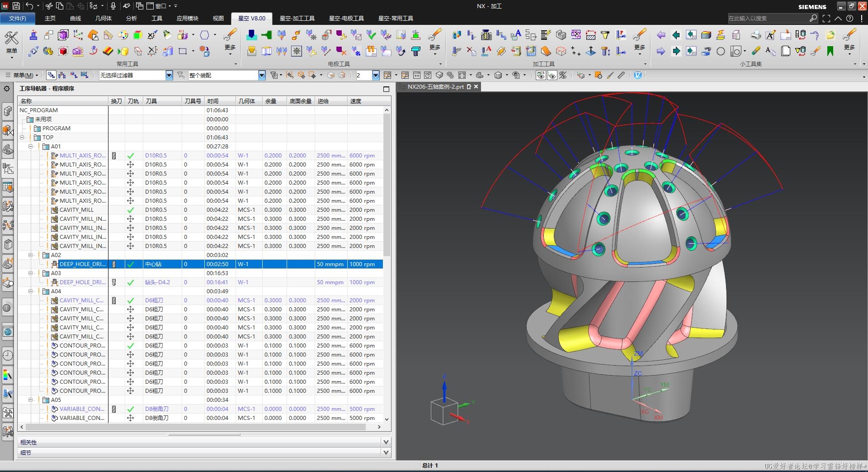
Task: Click the blank page icon in 小工具集
Action: [786, 51]
